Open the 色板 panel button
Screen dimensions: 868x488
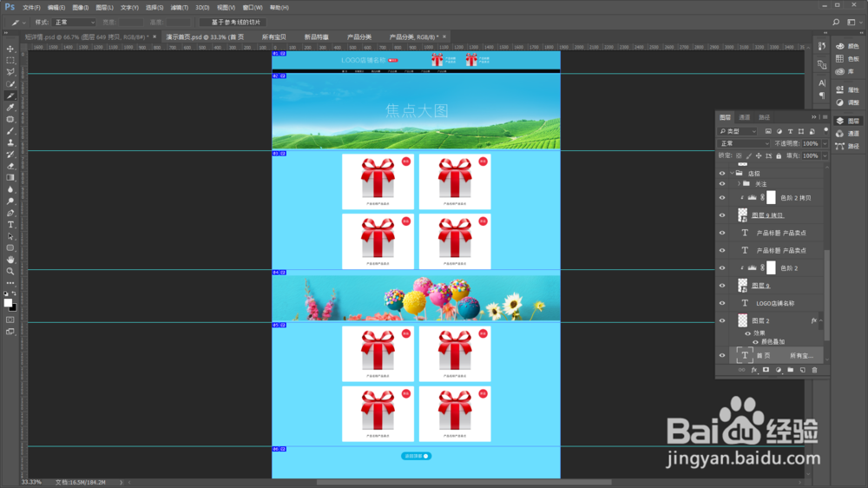pyautogui.click(x=847, y=59)
